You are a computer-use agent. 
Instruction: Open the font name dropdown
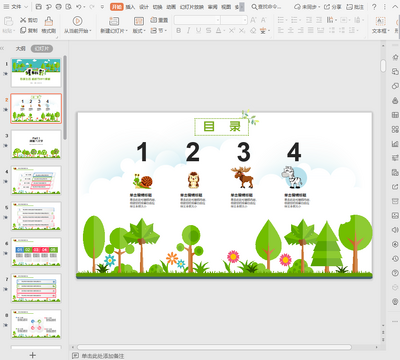[218, 20]
